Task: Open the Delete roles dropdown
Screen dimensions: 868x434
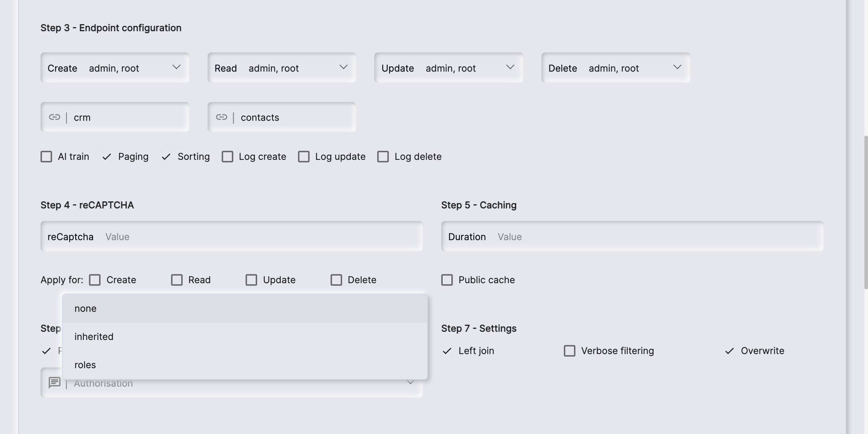Action: (x=615, y=68)
